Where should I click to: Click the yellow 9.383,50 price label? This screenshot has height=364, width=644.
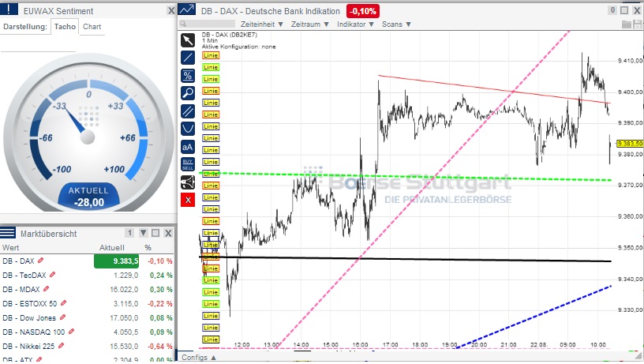point(630,144)
